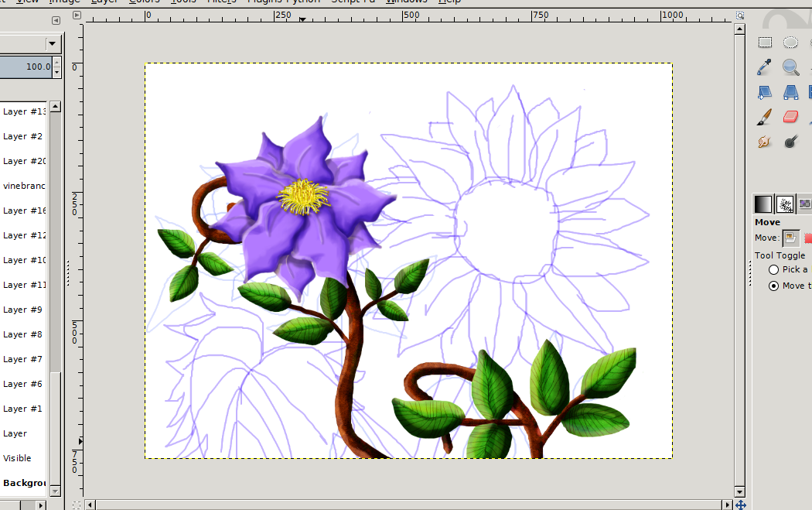Click the canvas horizontal scrollbar right arrow
Screen dimensions: 812x510
[728, 505]
